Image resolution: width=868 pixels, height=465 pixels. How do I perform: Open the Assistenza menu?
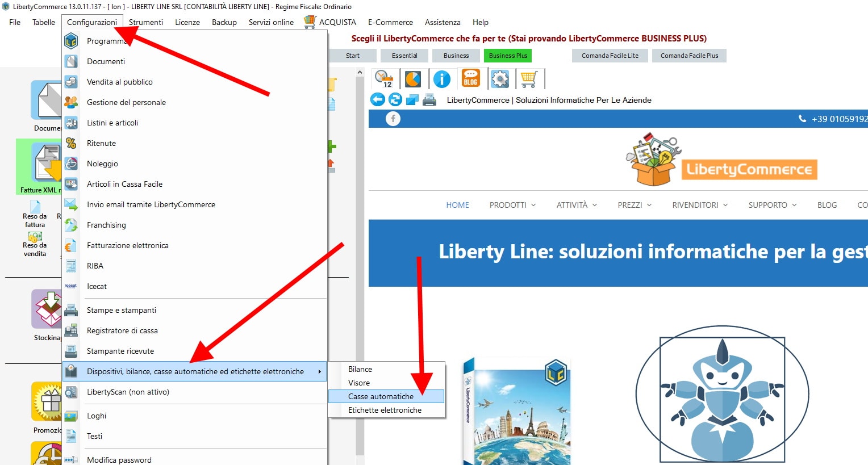pos(443,22)
